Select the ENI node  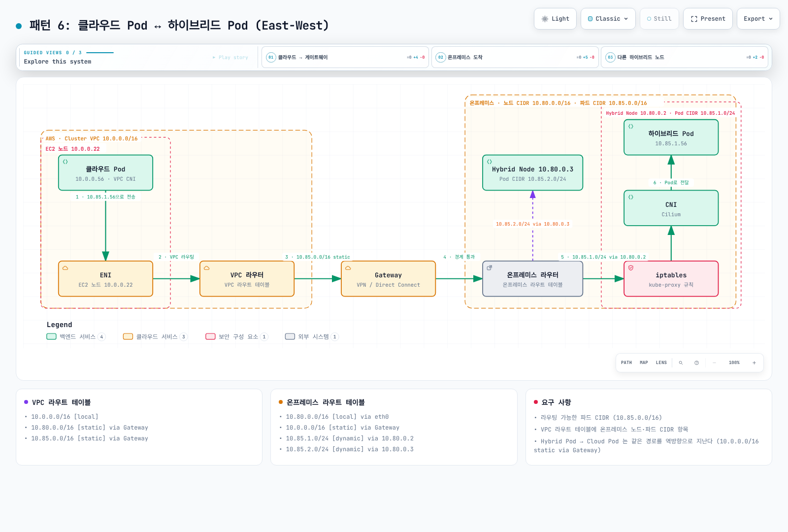[105, 279]
